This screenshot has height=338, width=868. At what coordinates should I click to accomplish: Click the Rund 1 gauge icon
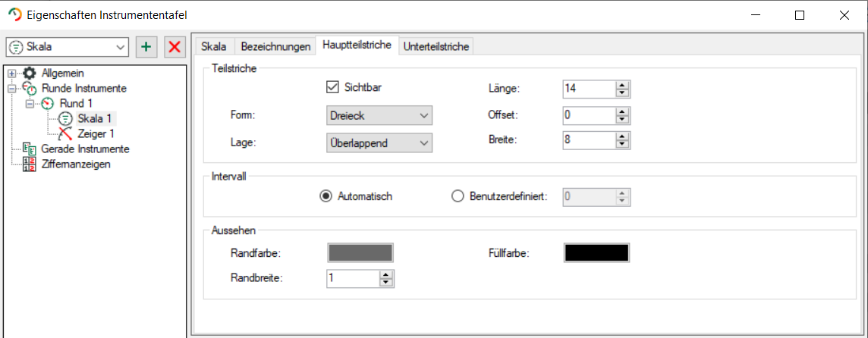pyautogui.click(x=48, y=103)
